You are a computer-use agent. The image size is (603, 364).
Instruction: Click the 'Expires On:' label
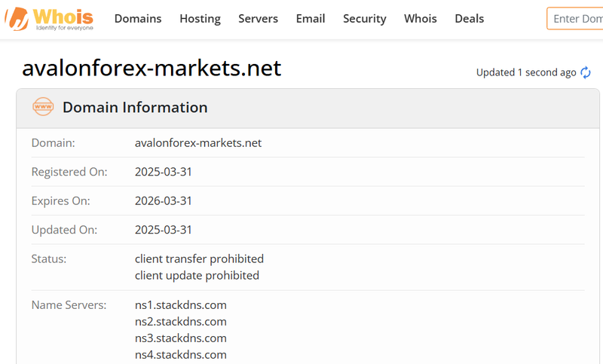(x=61, y=200)
